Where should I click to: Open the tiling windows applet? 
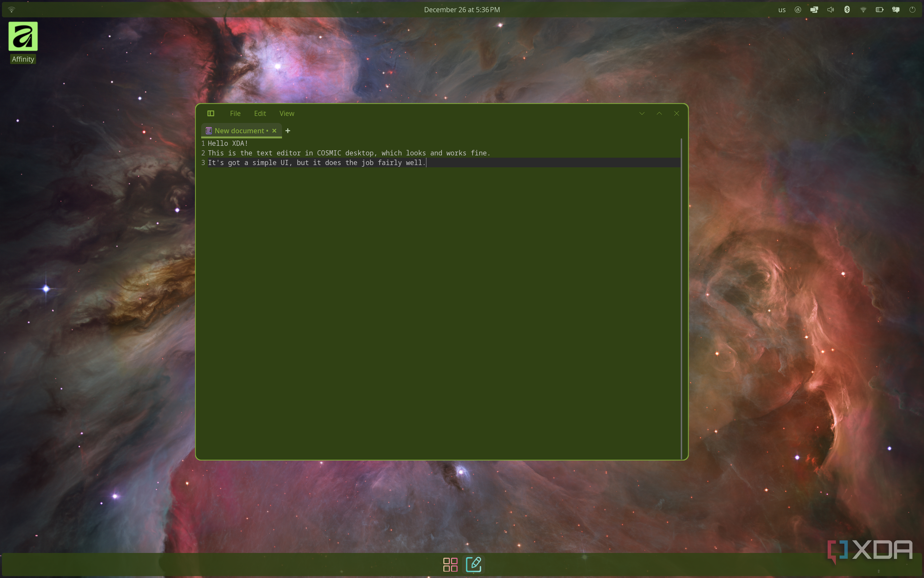point(814,10)
